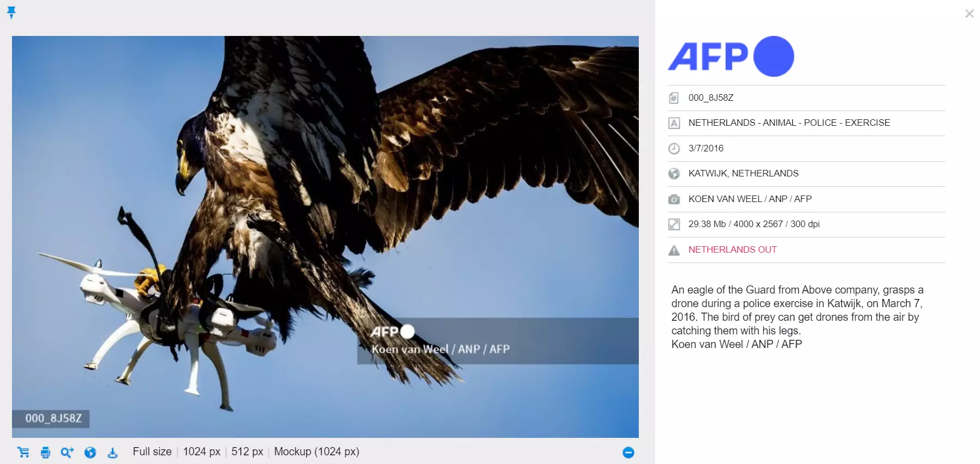Click the print icon
Screen dimensions: 980x464
pos(46,452)
